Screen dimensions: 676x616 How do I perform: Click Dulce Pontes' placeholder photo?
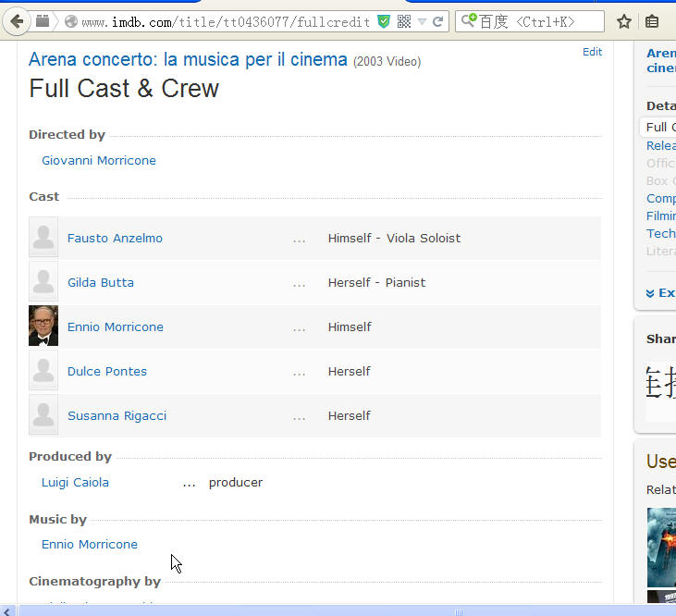coord(43,370)
